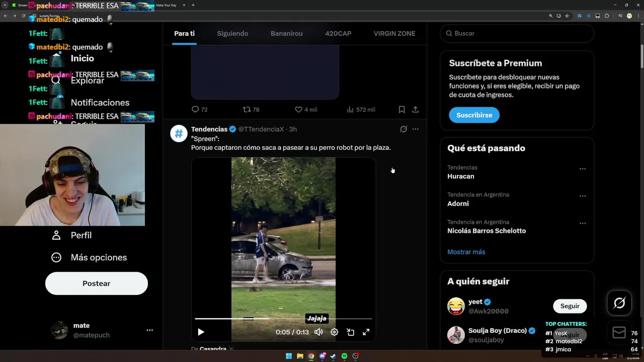
Task: Enter fullscreen on the video
Action: click(366, 332)
